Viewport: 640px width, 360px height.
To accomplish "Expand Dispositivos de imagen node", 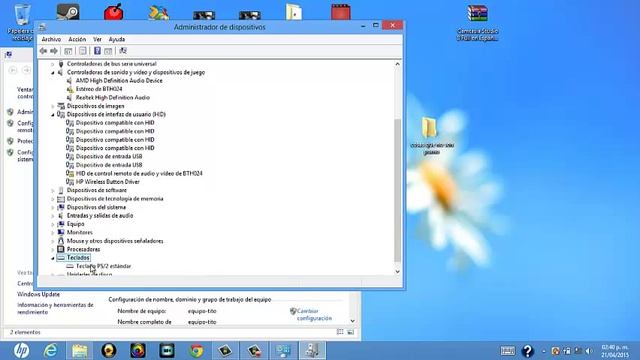I will [53, 106].
